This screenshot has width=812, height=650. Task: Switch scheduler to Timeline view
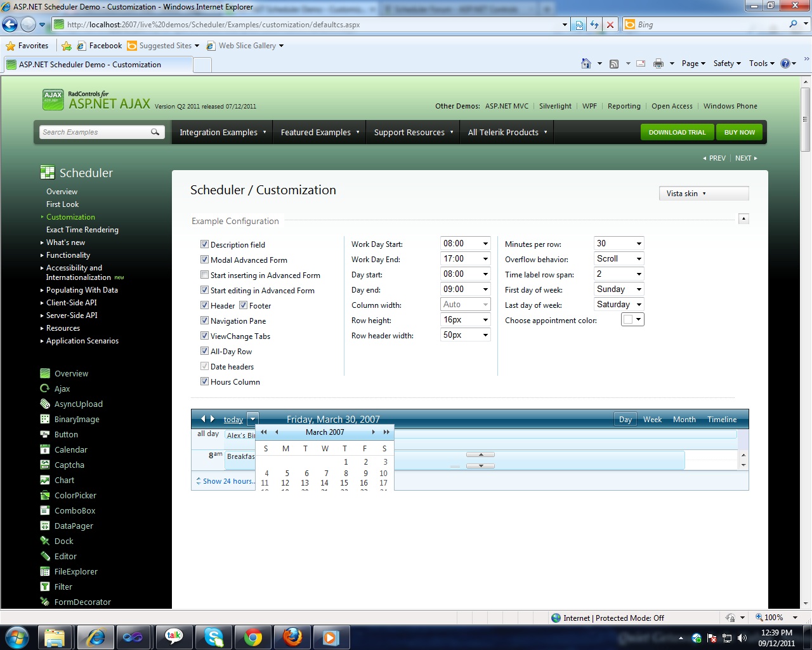[722, 420]
